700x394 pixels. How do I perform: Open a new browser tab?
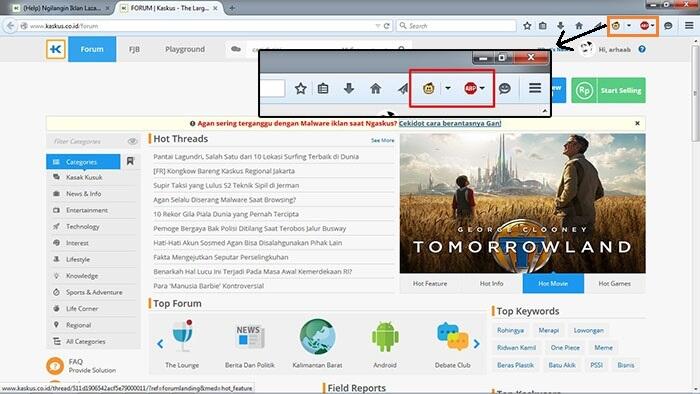(232, 8)
